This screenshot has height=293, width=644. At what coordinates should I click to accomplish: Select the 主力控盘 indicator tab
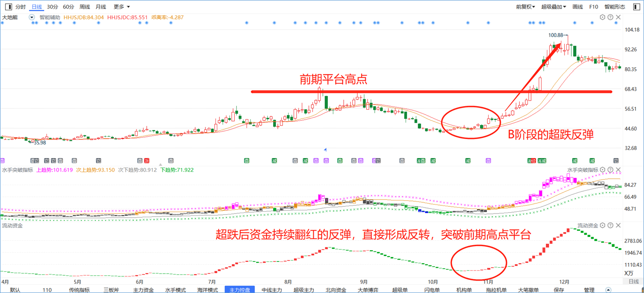[x=240, y=290]
